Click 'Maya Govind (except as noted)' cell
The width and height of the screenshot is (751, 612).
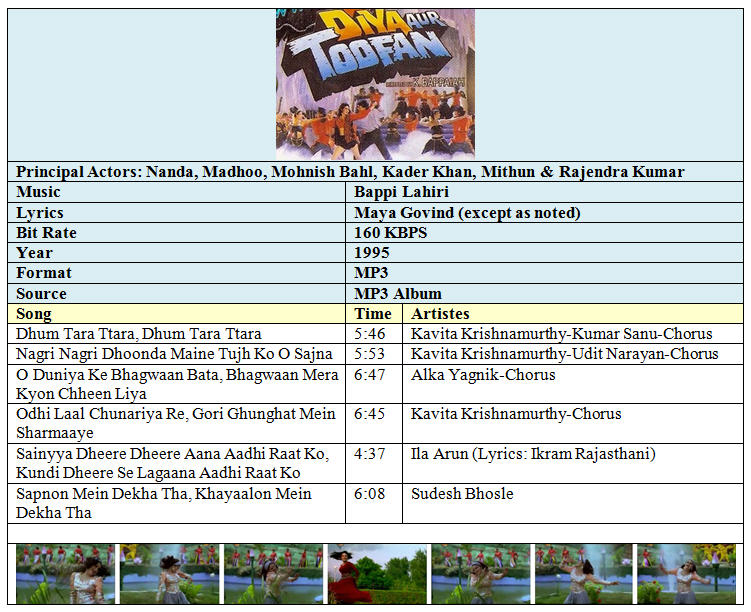544,213
